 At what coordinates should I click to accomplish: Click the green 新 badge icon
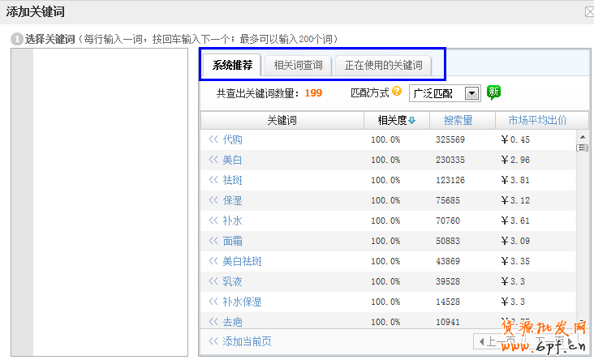tap(493, 92)
